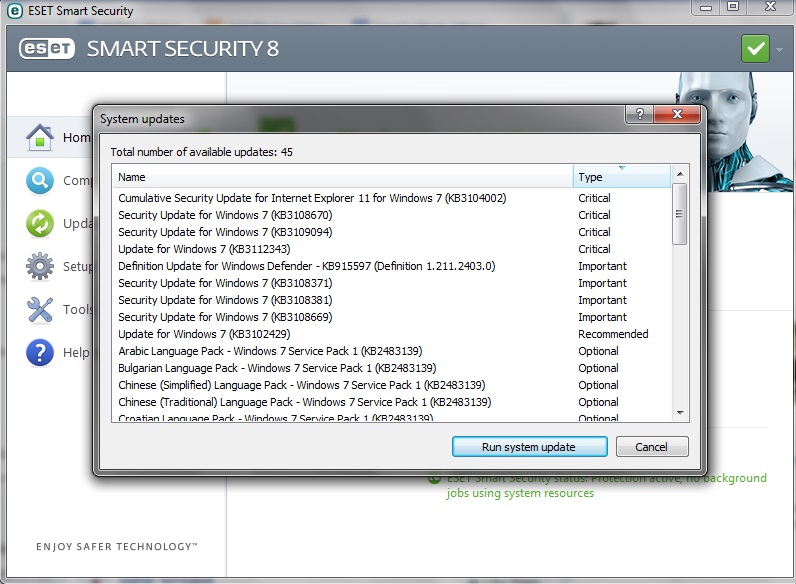Select Arabic Language Pack row
Viewport: 796px width, 584px height.
click(x=392, y=351)
